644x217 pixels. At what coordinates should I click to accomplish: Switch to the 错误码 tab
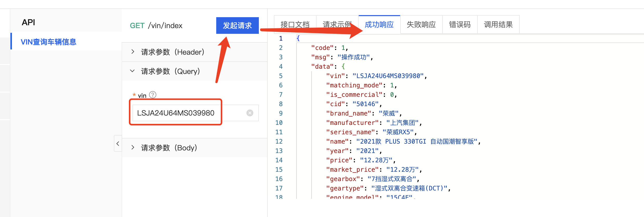pos(460,25)
